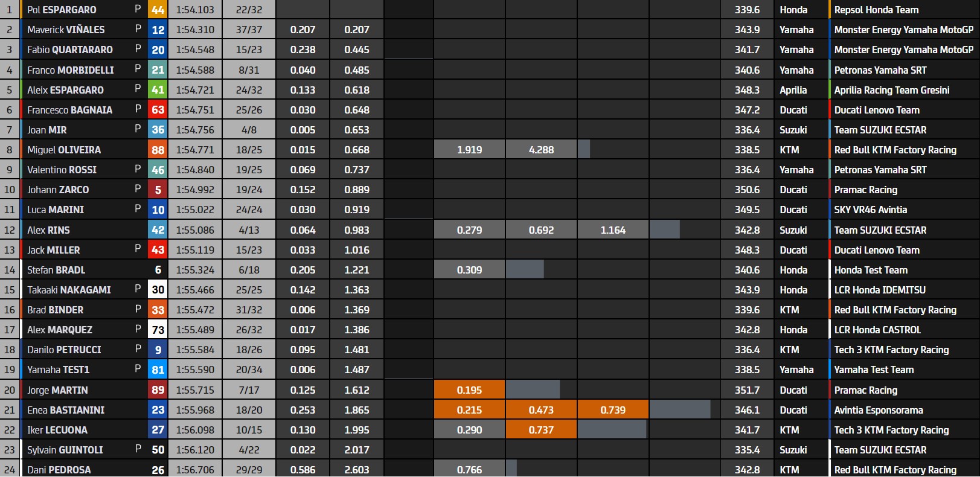Click number badge 26 for Pedrosa

158,470
